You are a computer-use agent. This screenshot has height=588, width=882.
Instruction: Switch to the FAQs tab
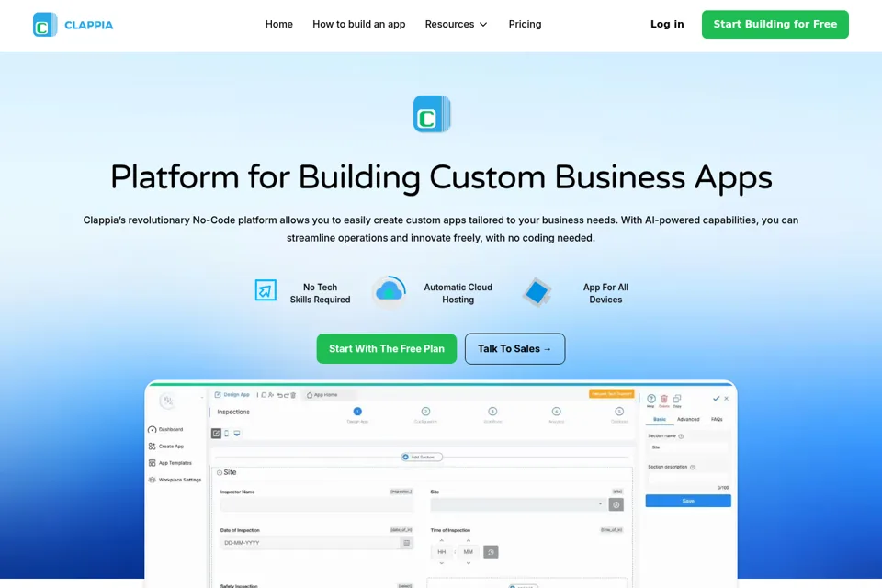[x=717, y=419]
